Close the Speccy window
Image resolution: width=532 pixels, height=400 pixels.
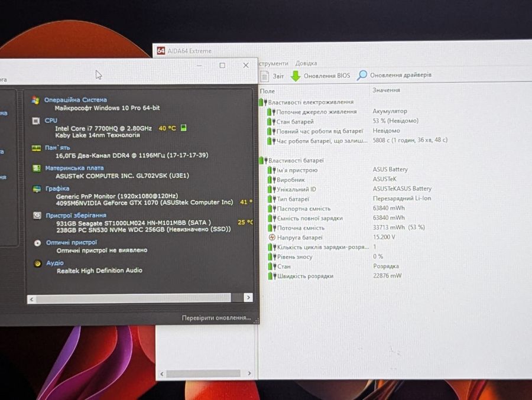(x=246, y=65)
